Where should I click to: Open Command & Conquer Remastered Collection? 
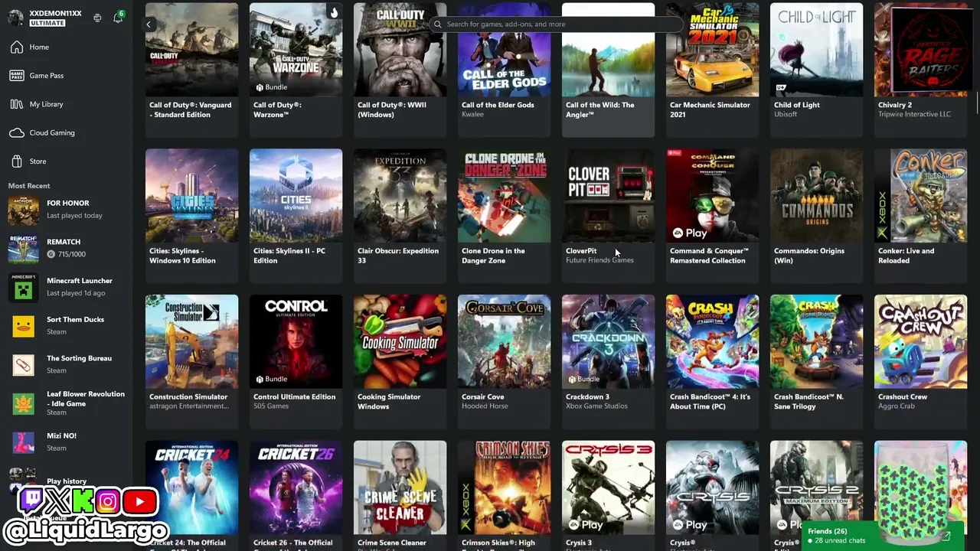tap(712, 216)
